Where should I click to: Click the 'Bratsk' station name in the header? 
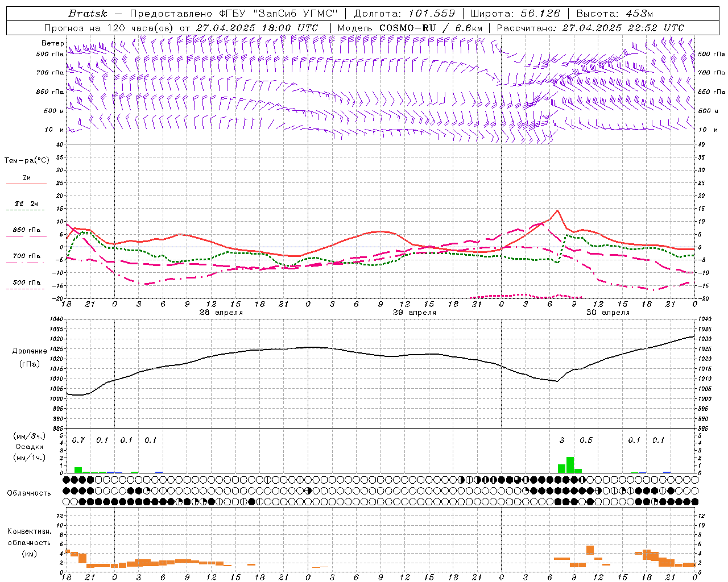(88, 14)
